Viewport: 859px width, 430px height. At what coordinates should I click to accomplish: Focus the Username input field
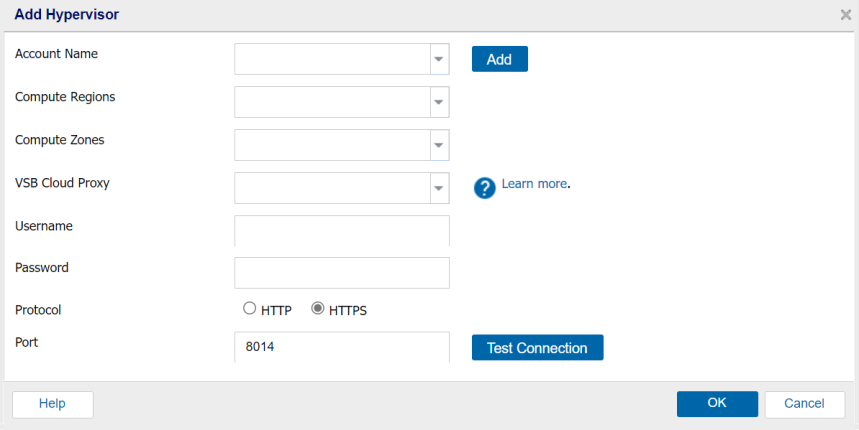342,231
